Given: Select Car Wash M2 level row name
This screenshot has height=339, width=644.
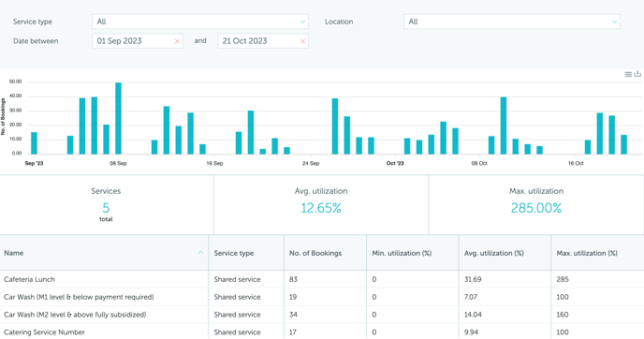Looking at the screenshot, I should [75, 315].
